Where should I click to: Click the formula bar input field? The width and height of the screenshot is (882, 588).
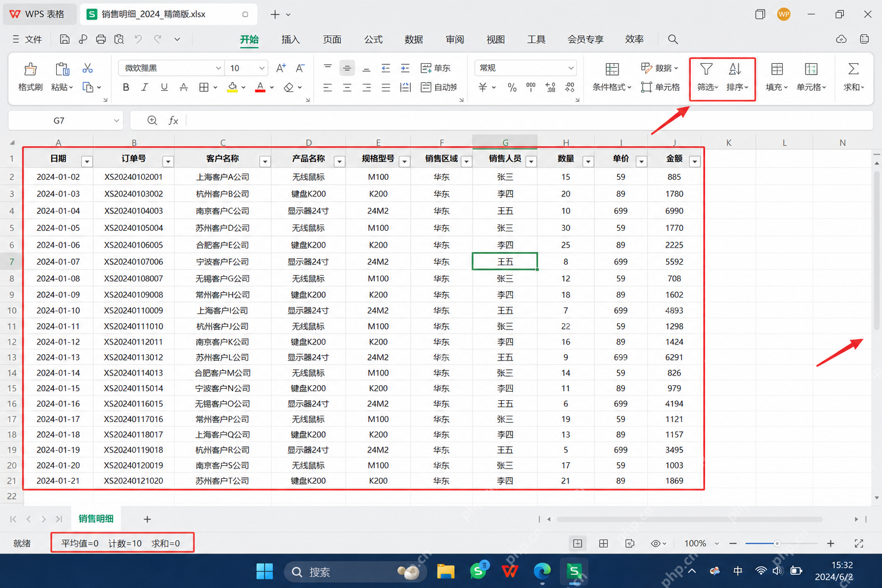point(528,121)
